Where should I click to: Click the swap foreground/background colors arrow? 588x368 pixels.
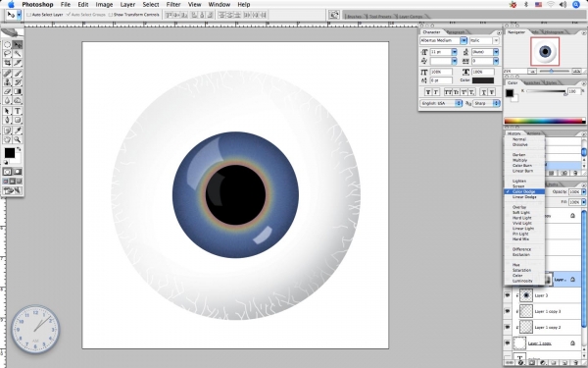pyautogui.click(x=19, y=149)
